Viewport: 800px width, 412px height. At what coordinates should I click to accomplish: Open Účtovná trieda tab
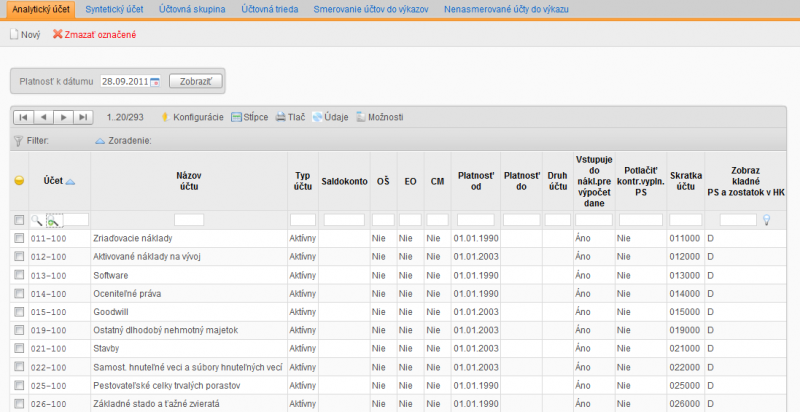[x=270, y=9]
